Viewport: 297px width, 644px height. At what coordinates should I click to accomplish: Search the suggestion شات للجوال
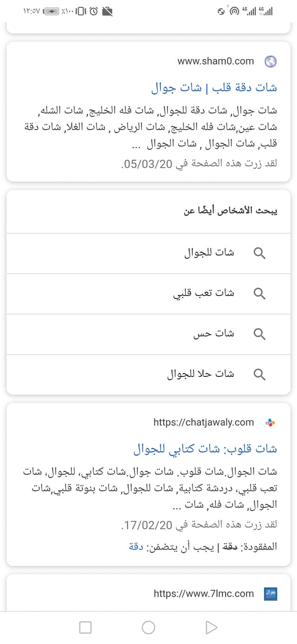coord(148,253)
